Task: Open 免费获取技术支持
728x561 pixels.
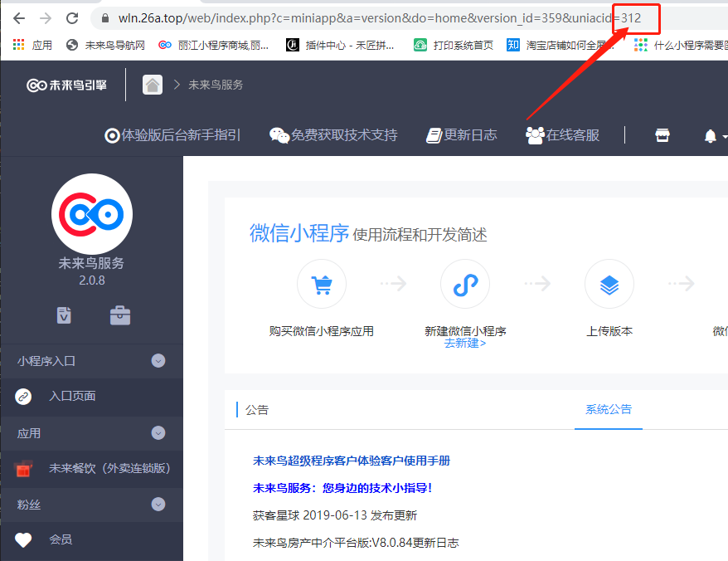Action: (x=333, y=135)
